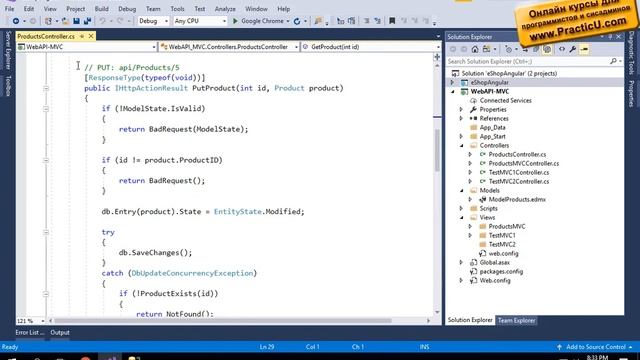Click the Solution Explorer search magnifier icon

pyautogui.click(x=613, y=61)
